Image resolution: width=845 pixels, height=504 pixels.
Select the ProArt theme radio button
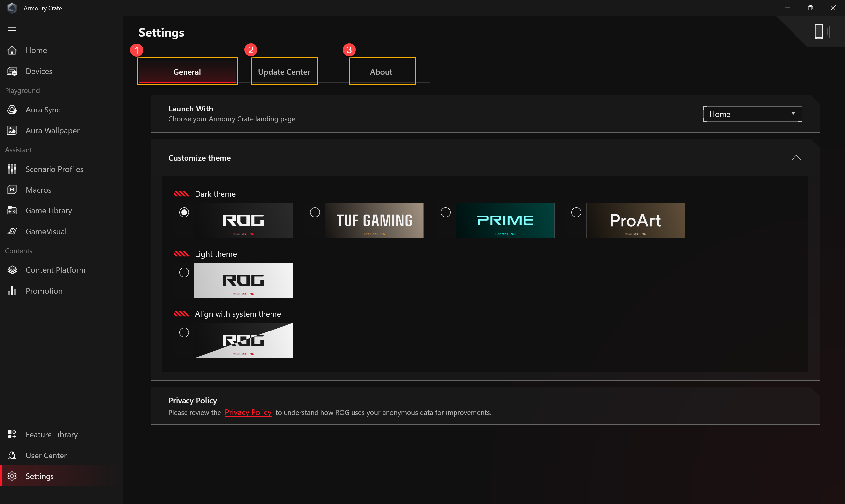pos(576,212)
